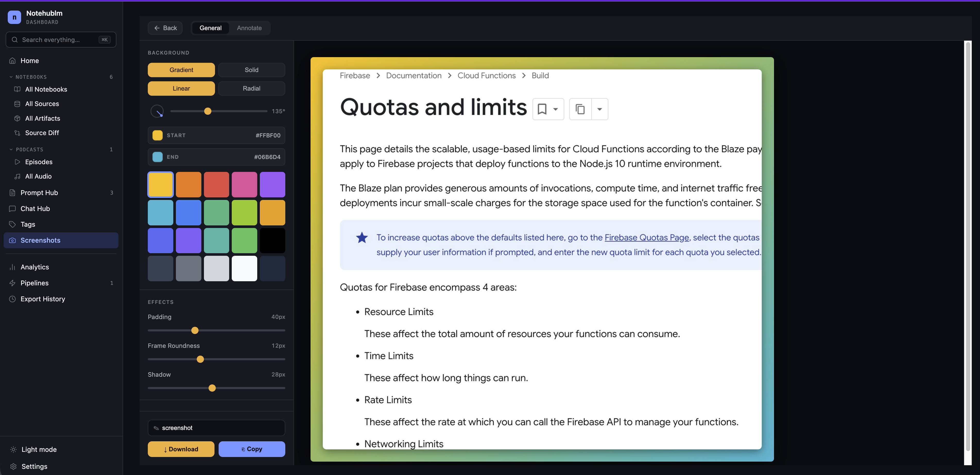Switch to the Annotate tab
This screenshot has width=980, height=475.
click(249, 28)
